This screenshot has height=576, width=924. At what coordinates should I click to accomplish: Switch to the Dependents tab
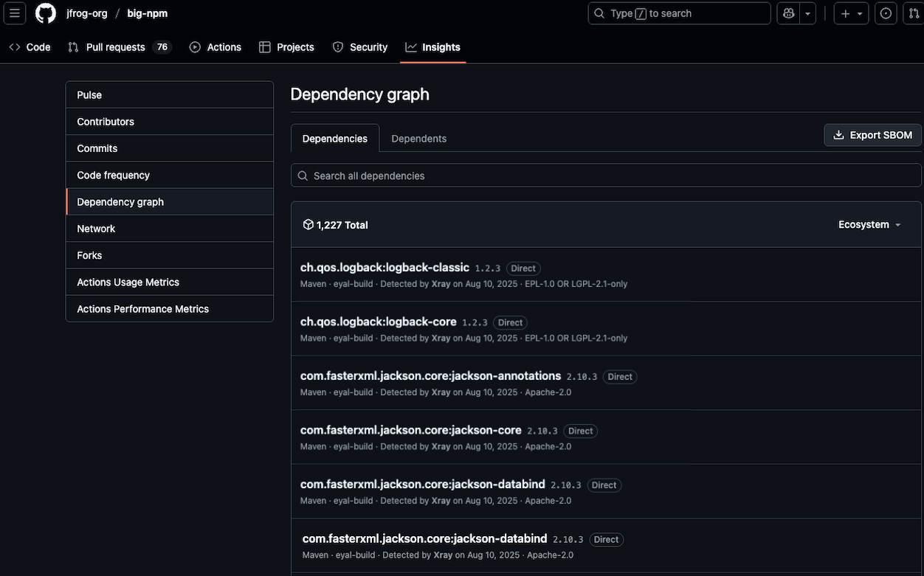coord(418,139)
